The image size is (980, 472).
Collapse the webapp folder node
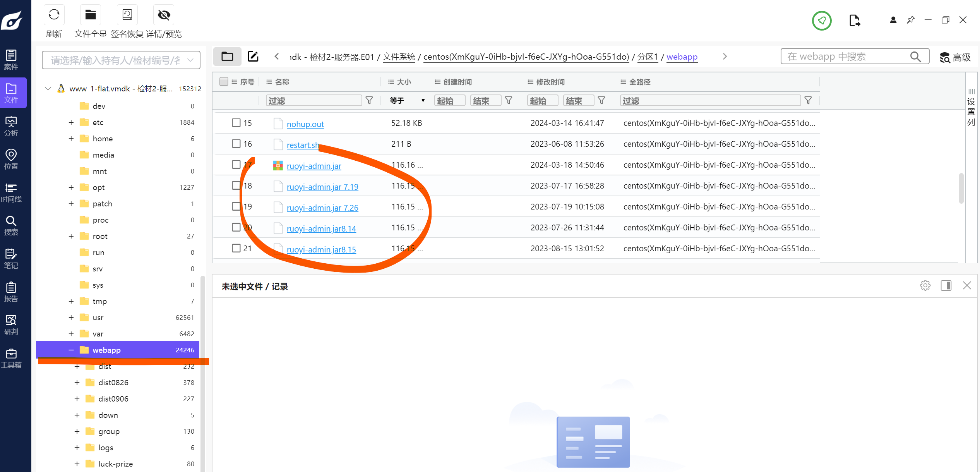(x=71, y=350)
